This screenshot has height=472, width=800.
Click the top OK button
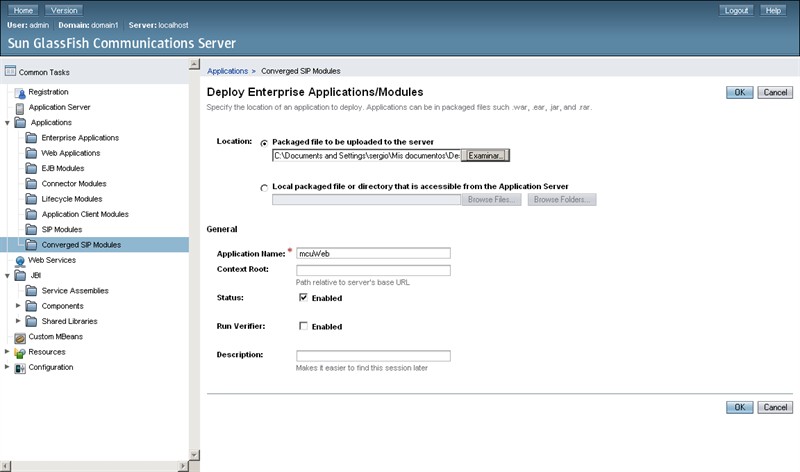739,92
